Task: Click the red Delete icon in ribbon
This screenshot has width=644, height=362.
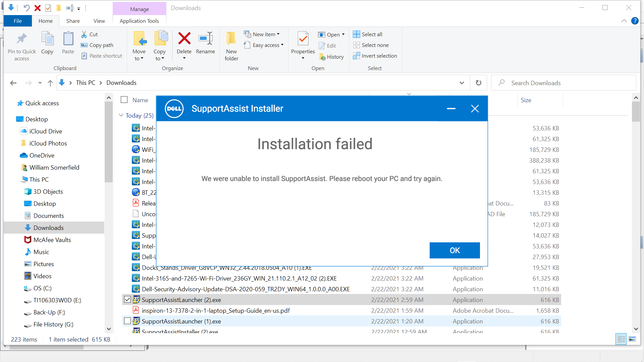Action: click(184, 39)
